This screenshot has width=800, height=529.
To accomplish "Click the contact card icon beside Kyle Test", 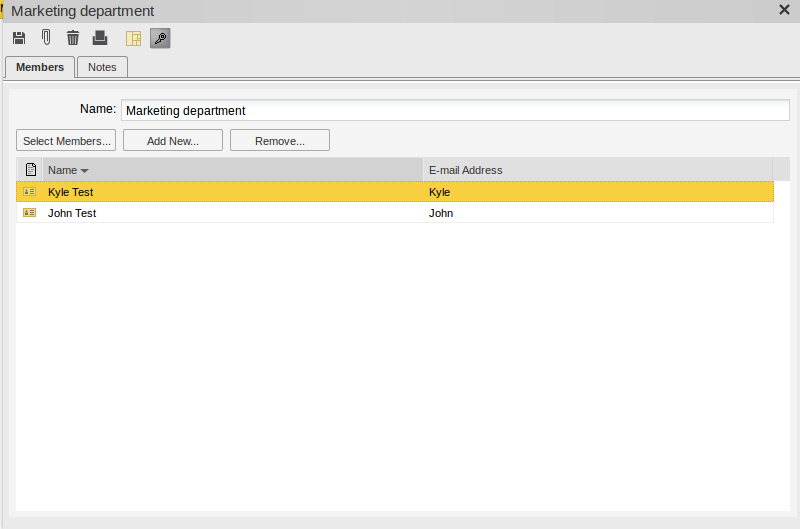I will click(30, 192).
